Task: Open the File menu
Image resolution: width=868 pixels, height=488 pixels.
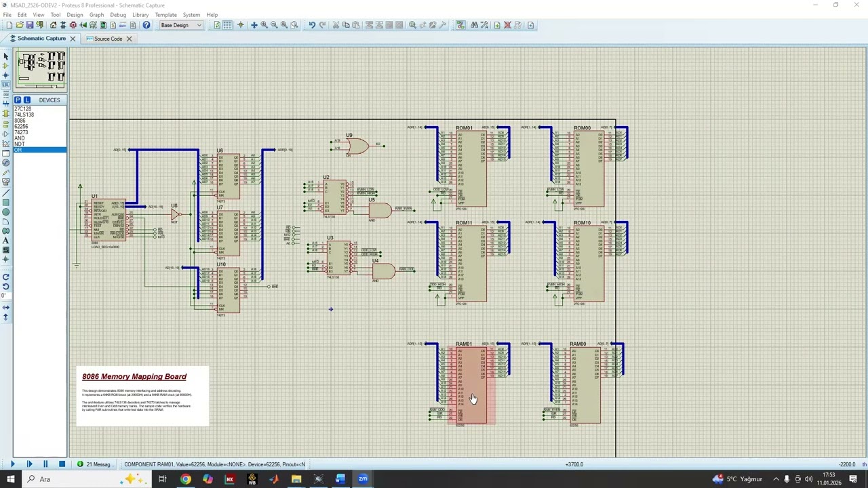Action: pos(7,15)
